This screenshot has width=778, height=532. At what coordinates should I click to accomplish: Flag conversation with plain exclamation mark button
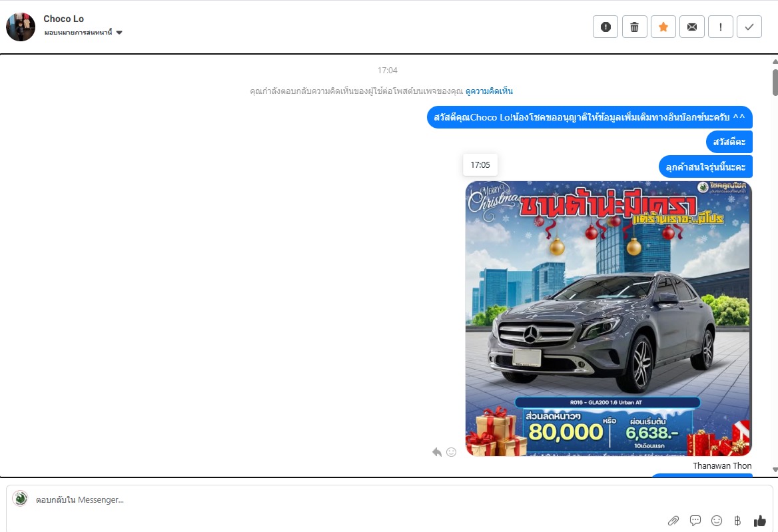click(x=720, y=27)
